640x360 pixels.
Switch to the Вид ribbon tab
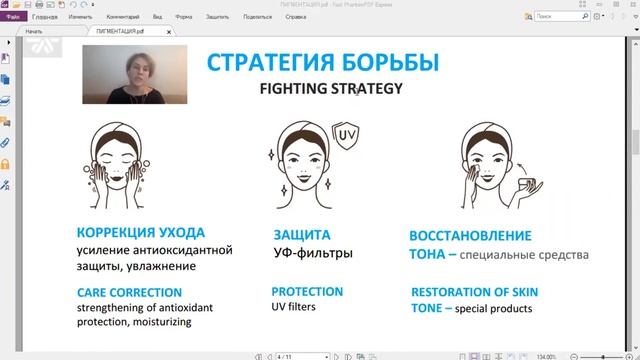158,17
